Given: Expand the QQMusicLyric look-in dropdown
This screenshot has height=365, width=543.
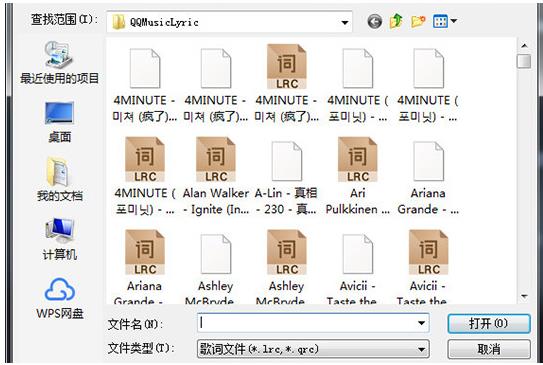Looking at the screenshot, I should coord(345,23).
